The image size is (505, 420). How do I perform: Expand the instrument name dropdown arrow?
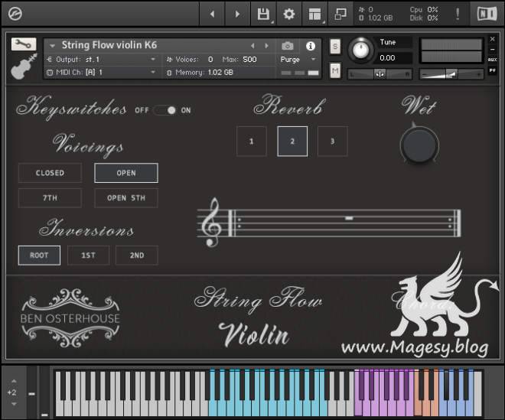(x=52, y=46)
